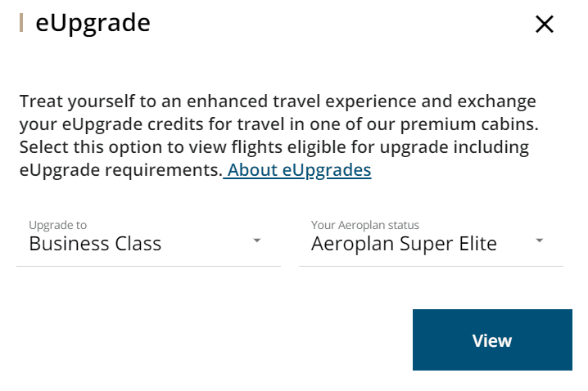
Task: Expand the Aeroplan status dropdown arrow
Action: tap(540, 240)
